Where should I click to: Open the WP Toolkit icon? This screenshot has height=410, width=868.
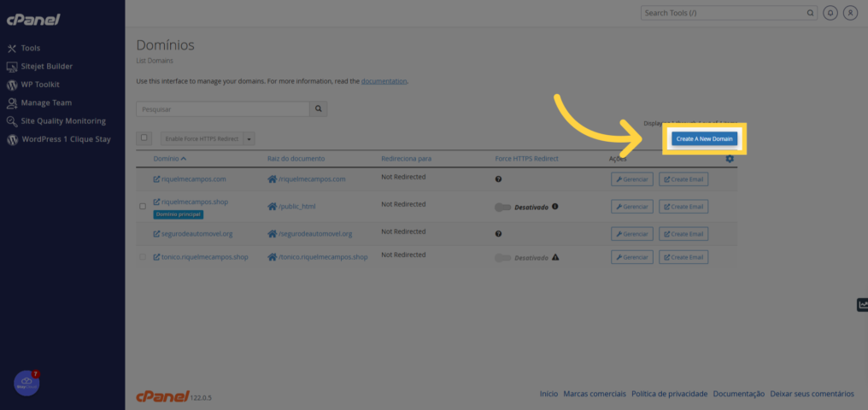[12, 85]
